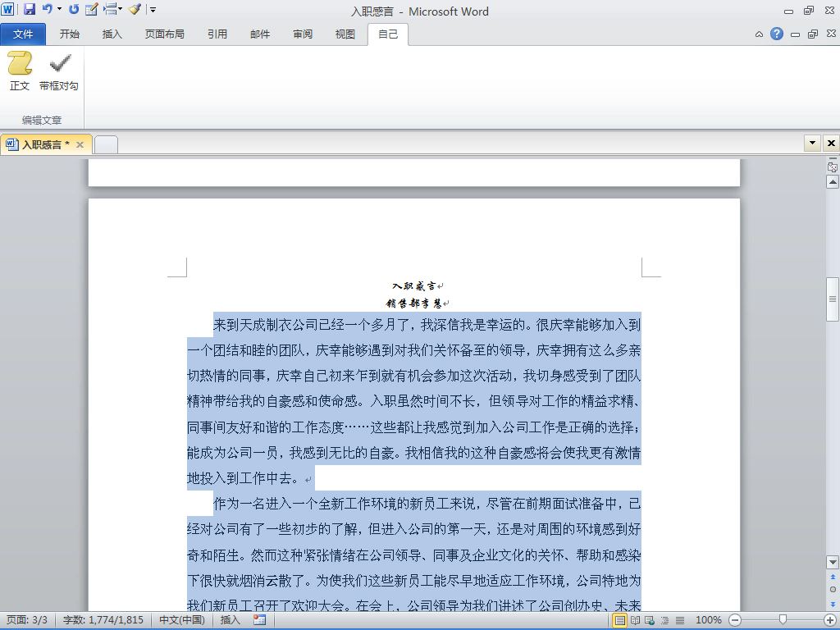Switch to Print Layout view
Viewport: 840px width, 630px height.
click(x=620, y=620)
